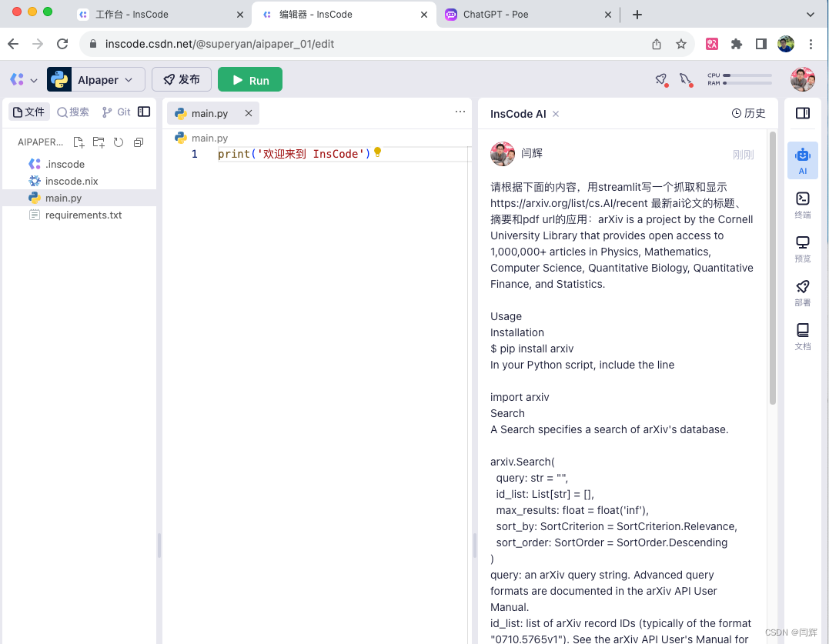Create a new folder in AIPAPER explorer
This screenshot has height=644, width=829.
(99, 142)
